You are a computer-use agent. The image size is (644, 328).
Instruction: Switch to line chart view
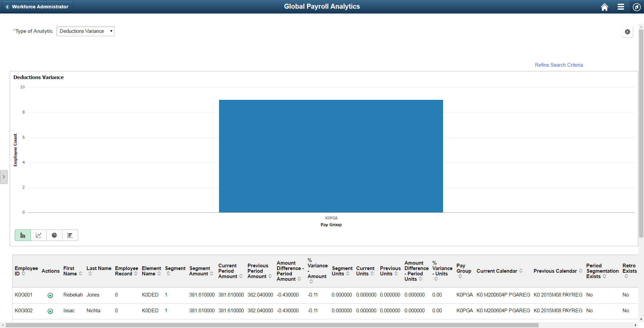[39, 235]
